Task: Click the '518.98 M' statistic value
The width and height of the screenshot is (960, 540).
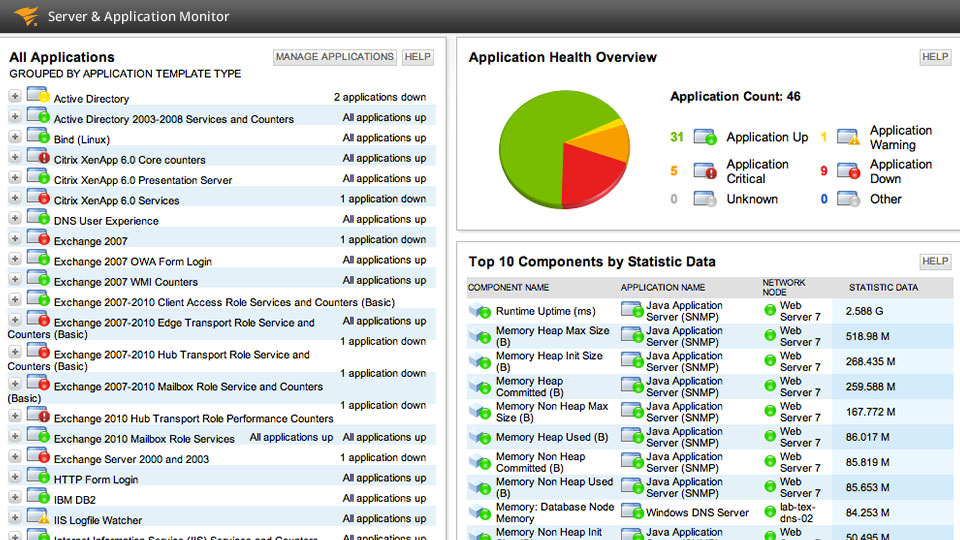Action: (867, 336)
